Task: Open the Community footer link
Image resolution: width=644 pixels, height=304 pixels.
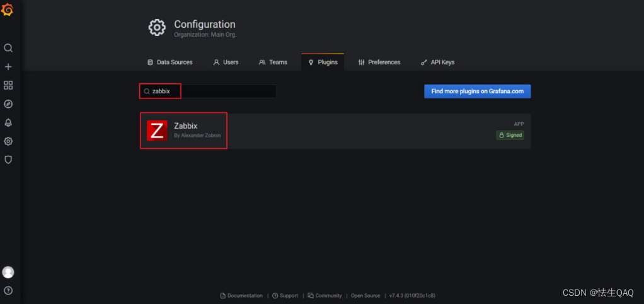Action: tap(325, 295)
